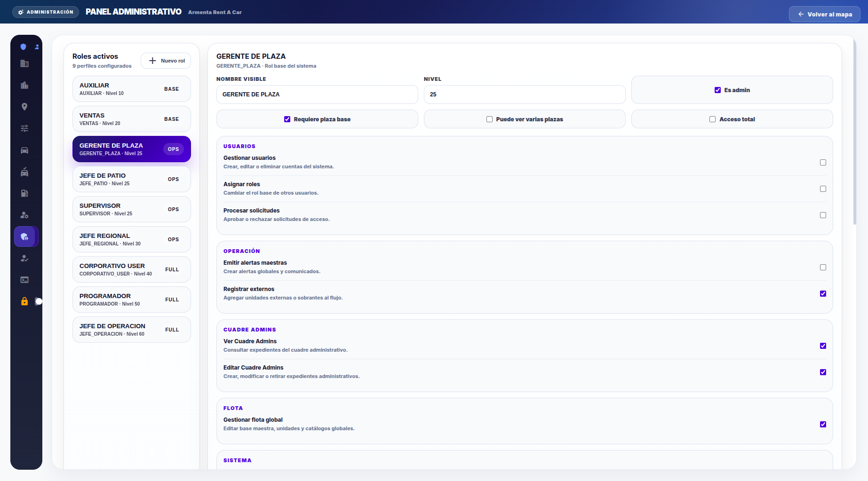Open the user settings gear sidebar icon
The height and width of the screenshot is (481, 868).
coord(24,215)
